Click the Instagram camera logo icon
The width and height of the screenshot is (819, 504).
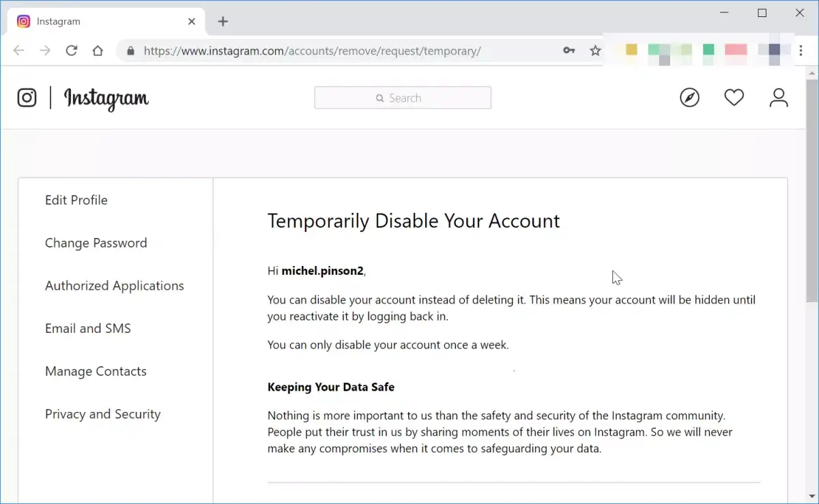pyautogui.click(x=27, y=98)
